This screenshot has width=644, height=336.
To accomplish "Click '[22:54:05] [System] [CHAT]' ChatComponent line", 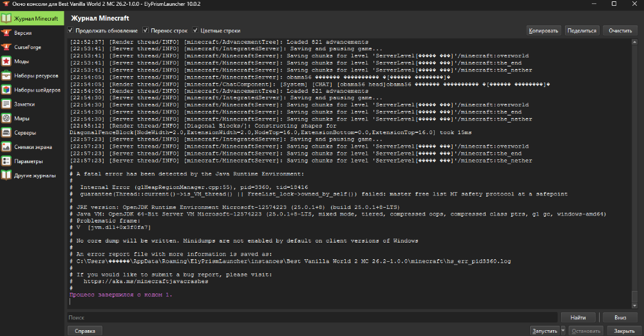I will 310,84.
